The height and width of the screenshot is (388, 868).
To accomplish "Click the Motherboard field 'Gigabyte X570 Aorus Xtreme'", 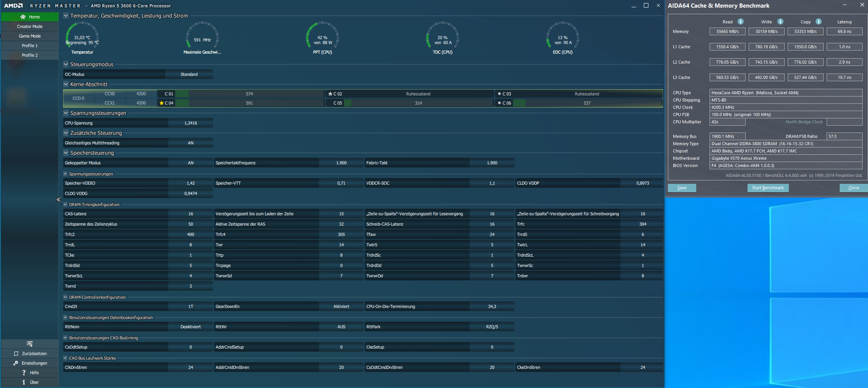I will coord(786,158).
